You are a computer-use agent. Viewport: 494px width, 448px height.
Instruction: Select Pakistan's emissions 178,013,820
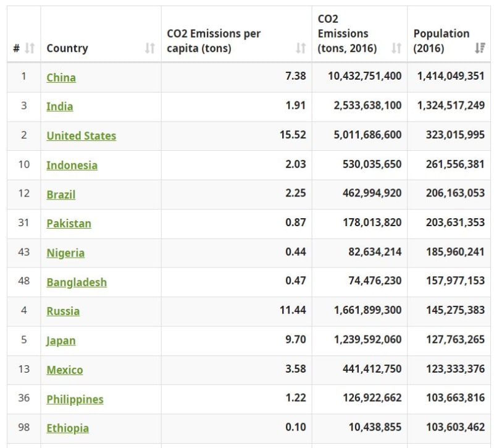tap(372, 222)
